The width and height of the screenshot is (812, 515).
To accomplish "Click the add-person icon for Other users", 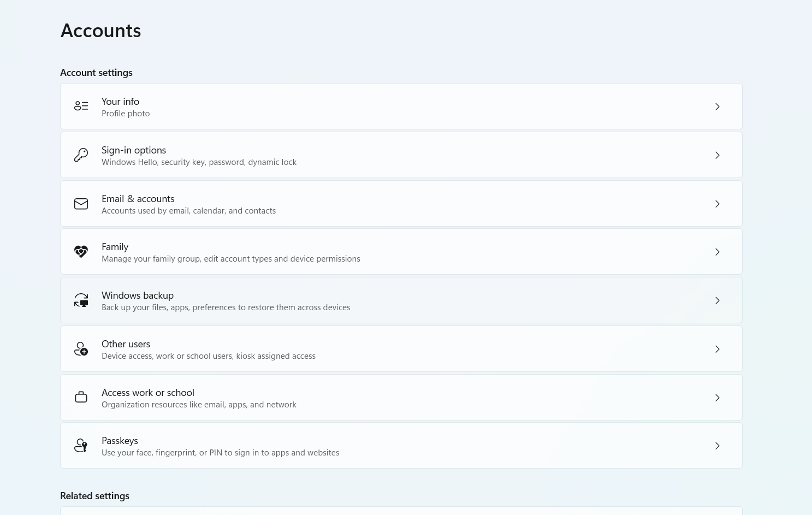I will [81, 349].
